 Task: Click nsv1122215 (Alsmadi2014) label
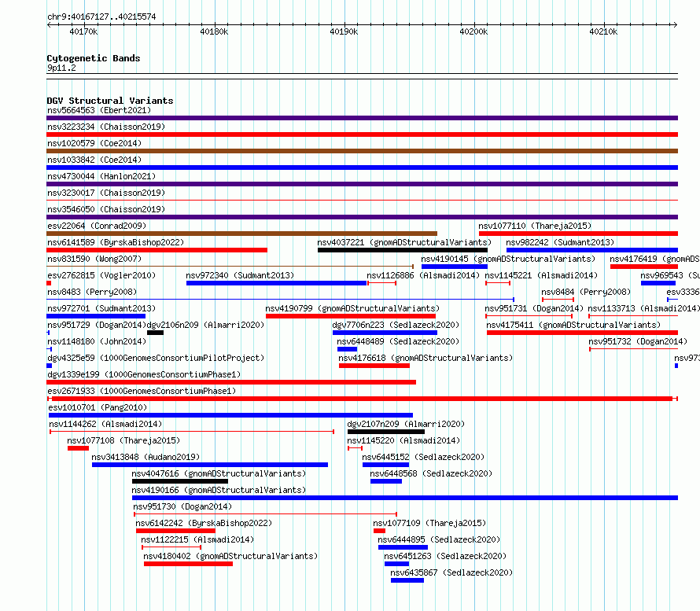coord(197,539)
